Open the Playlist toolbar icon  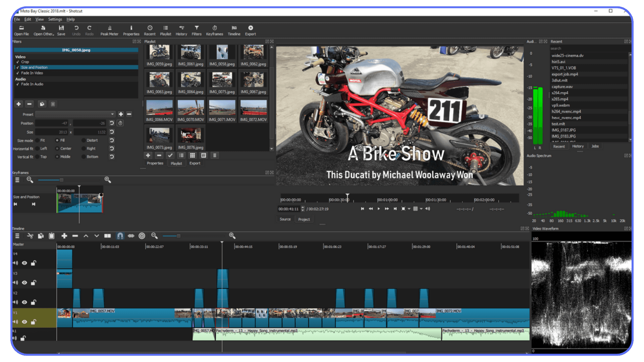tap(165, 30)
